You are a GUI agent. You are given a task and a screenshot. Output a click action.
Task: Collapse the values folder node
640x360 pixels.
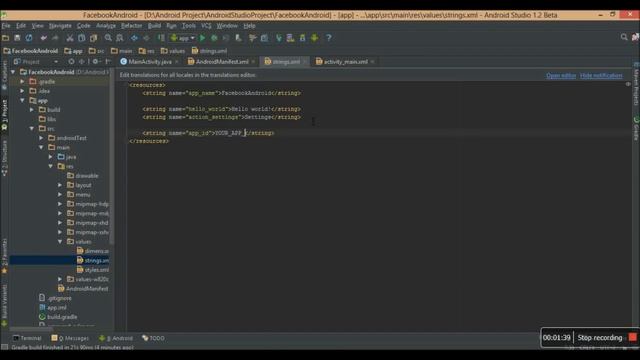[60, 242]
